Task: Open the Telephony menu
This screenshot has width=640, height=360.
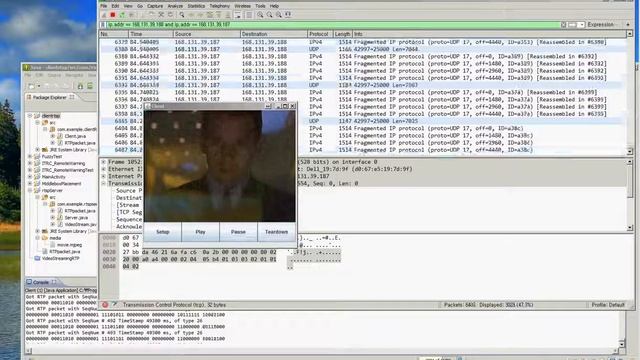Action: [x=220, y=6]
